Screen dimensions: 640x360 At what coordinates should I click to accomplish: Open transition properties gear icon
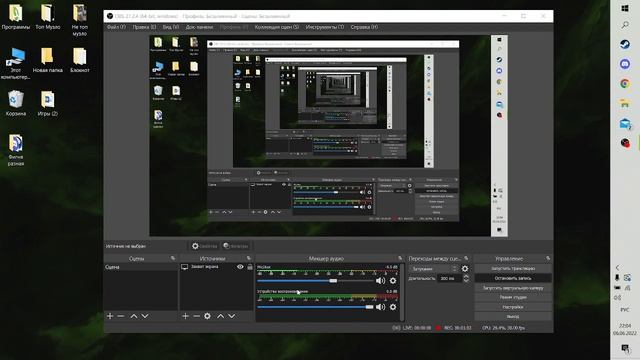(x=464, y=269)
